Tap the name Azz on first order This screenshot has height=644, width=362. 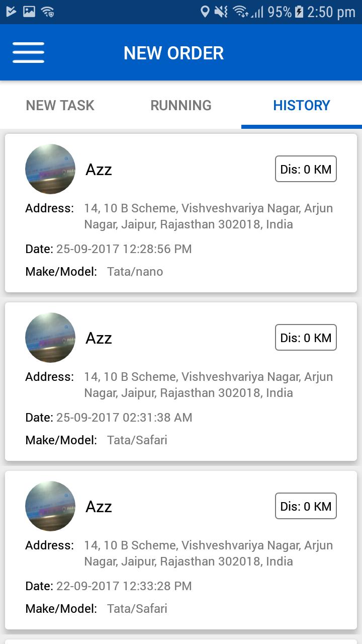coord(99,170)
